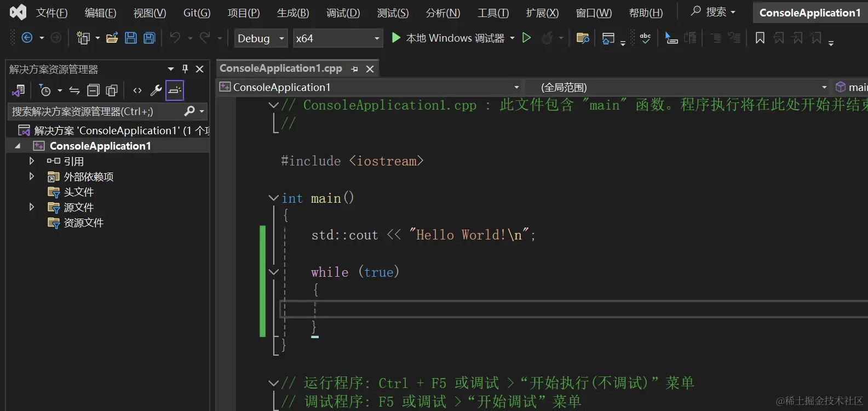Image resolution: width=868 pixels, height=411 pixels.
Task: Open the Solution Explorer search options dropdown
Action: [202, 111]
